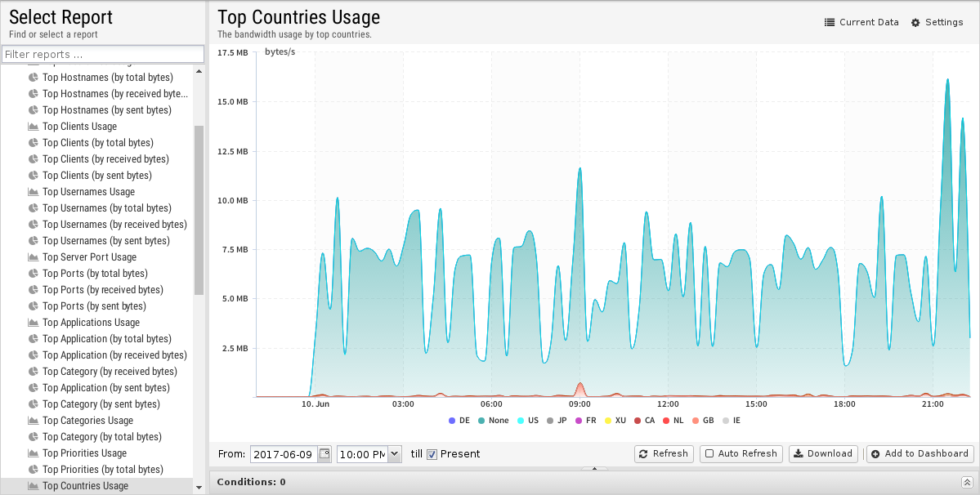This screenshot has height=495, width=980.
Task: Click the None legend color dot
Action: 481,421
